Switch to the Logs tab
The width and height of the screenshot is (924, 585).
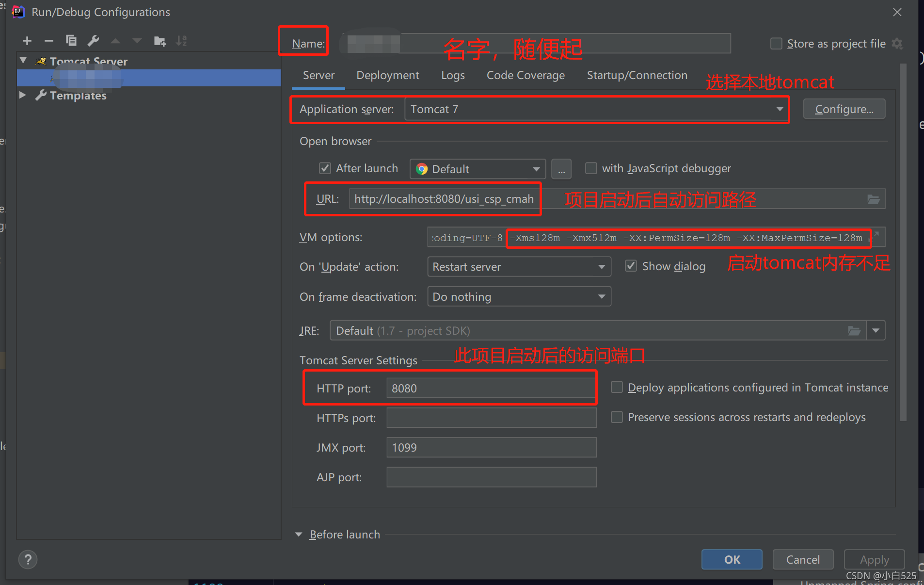[453, 76]
